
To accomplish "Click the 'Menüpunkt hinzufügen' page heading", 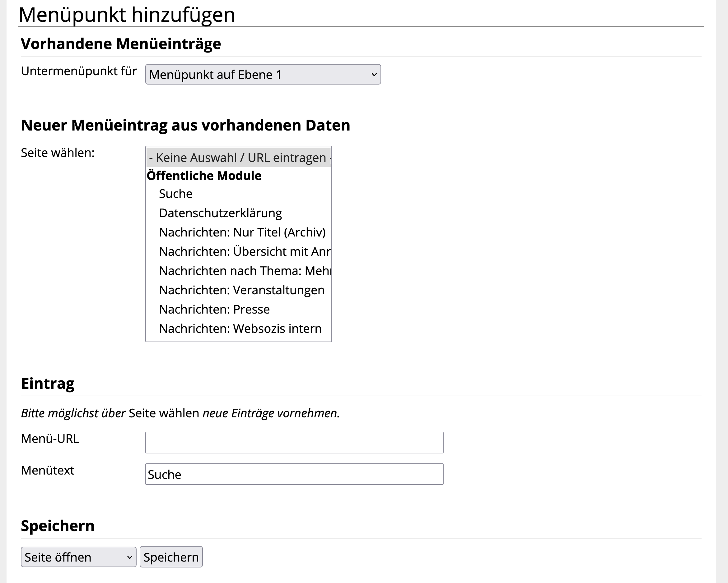I will tap(127, 15).
